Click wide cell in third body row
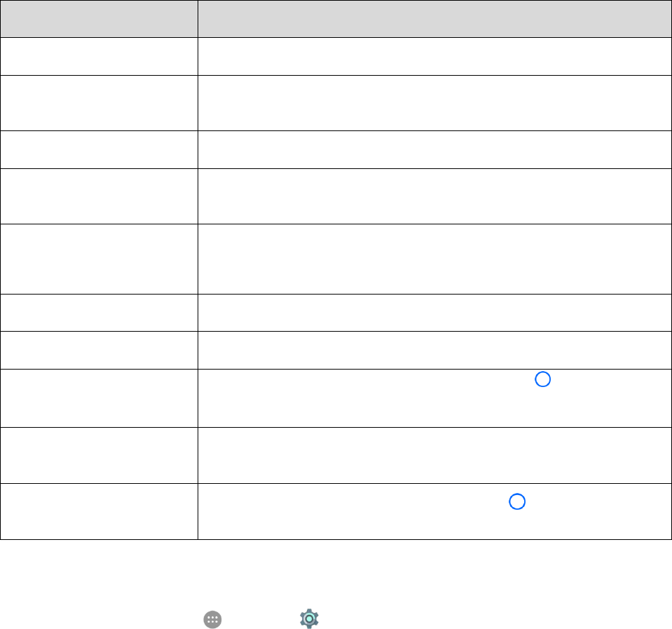Screen dimensions: 672x629 434,149
